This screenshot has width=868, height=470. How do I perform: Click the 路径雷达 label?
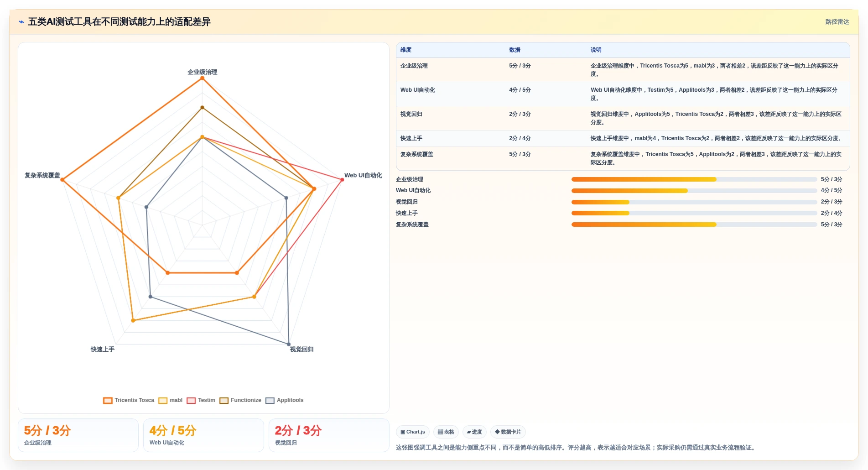tap(837, 22)
